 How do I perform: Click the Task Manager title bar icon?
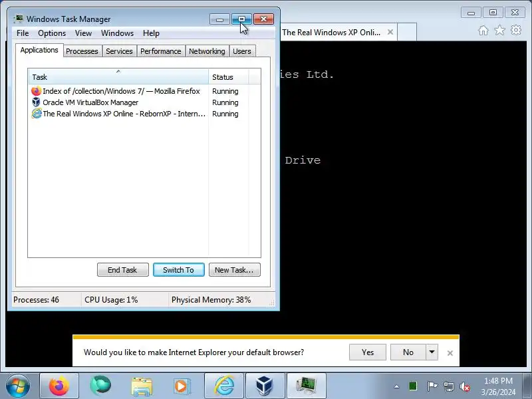[x=19, y=19]
